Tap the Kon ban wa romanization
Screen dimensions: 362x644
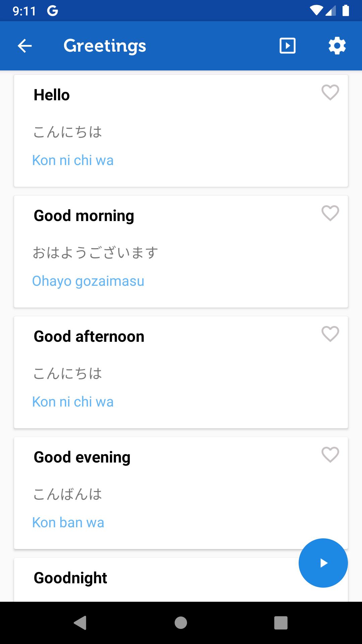68,523
